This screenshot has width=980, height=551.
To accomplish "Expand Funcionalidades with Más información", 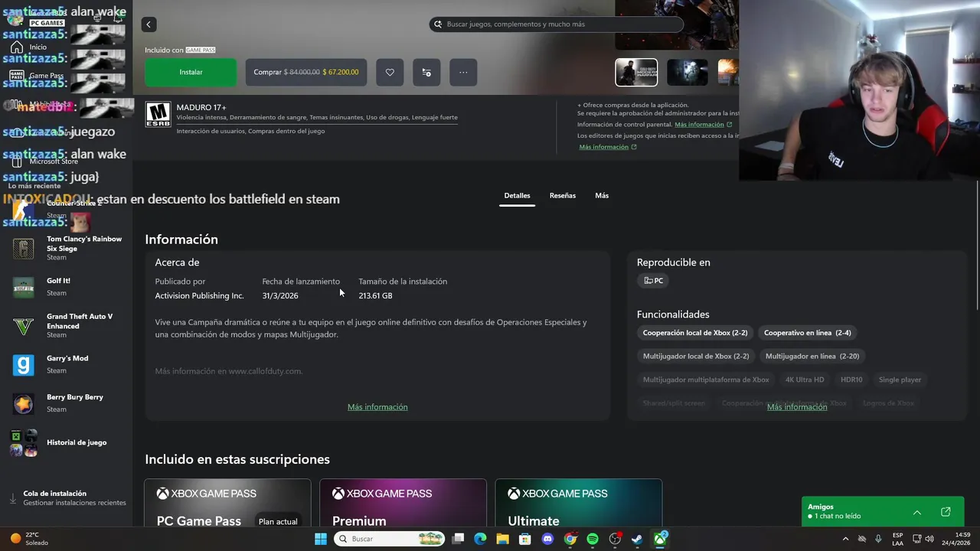I will click(797, 407).
